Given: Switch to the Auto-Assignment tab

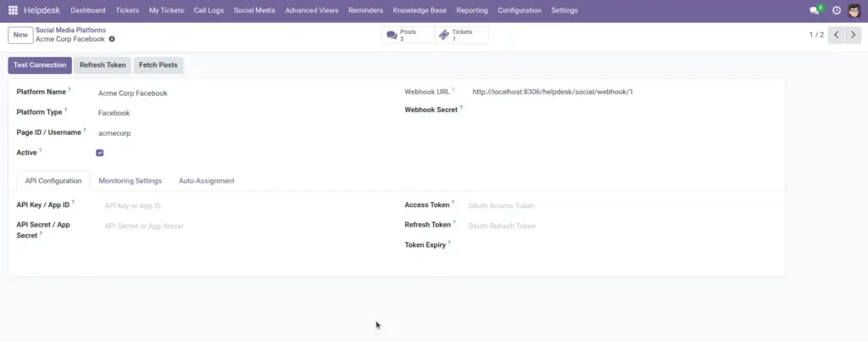Looking at the screenshot, I should (x=207, y=181).
